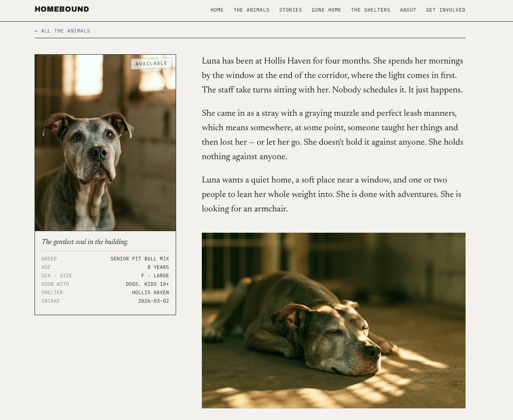This screenshot has width=513, height=420.
Task: Open the sleeping dog photo
Action: tap(334, 320)
